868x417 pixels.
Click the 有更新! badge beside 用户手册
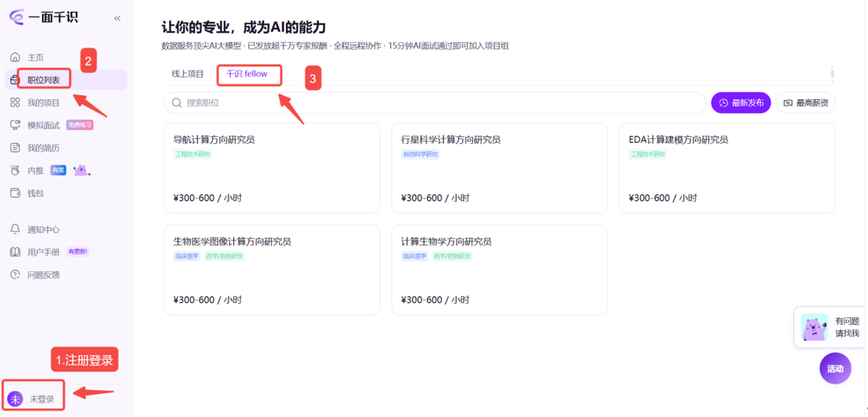pos(78,252)
